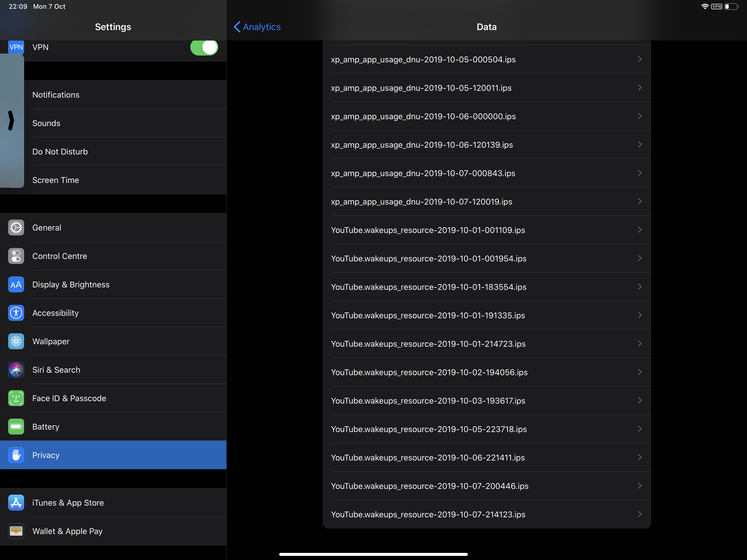
Task: Open YouTube.wakeups_resource-2019-10-01-001954.ips
Action: click(x=487, y=258)
